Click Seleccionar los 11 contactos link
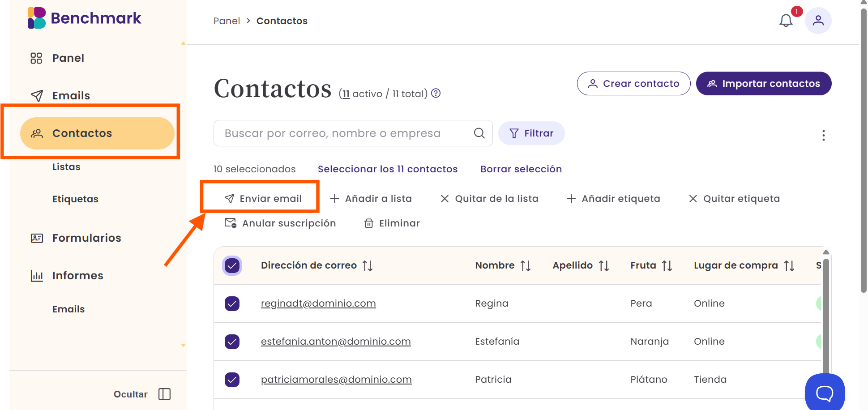Viewport: 868px width, 410px height. click(388, 169)
